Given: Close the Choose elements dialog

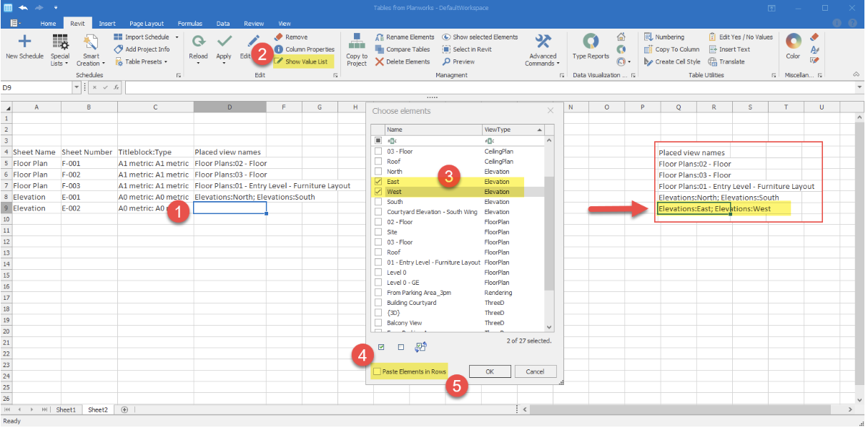Looking at the screenshot, I should 550,111.
